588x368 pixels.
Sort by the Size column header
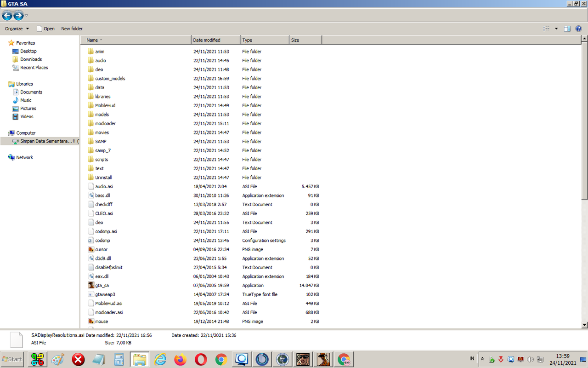[305, 40]
